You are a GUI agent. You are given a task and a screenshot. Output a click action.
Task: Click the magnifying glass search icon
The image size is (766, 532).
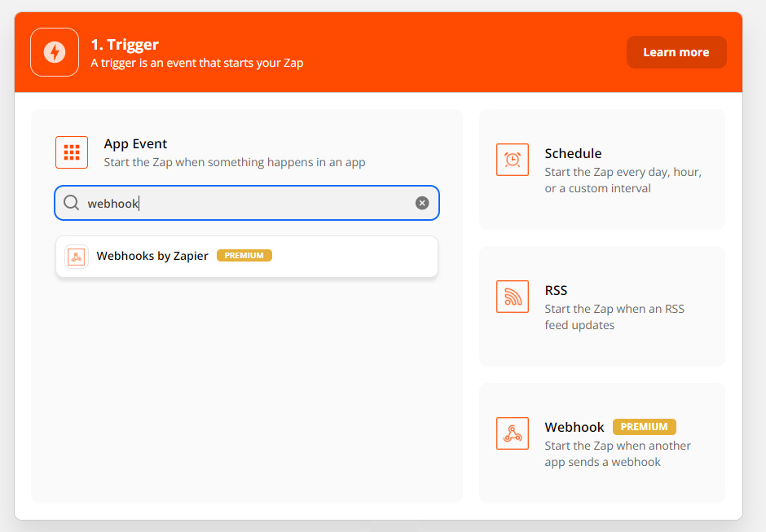(x=72, y=202)
